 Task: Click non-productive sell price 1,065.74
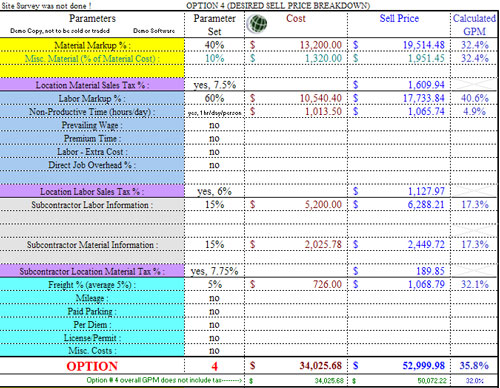[426, 111]
